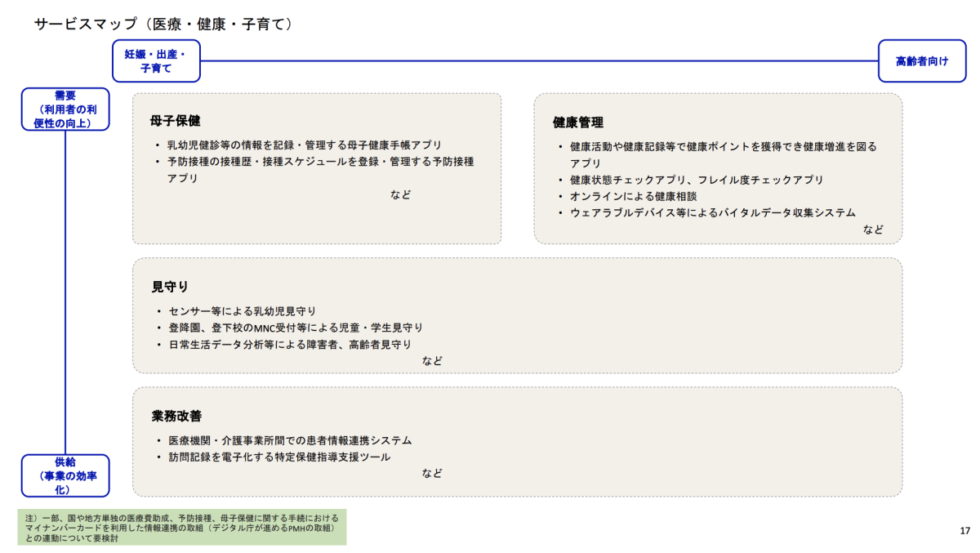
Task: Click the 登降園、登下校のMNC受付 bullet
Action: point(296,328)
